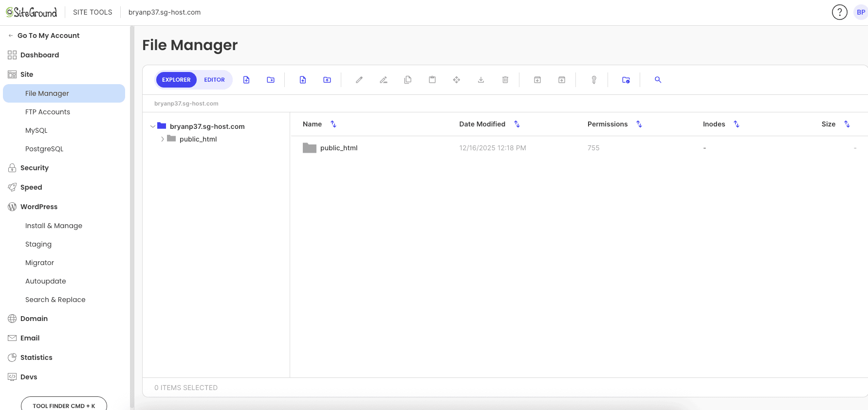868x410 pixels.
Task: Click the Folder info icon
Action: (626, 80)
